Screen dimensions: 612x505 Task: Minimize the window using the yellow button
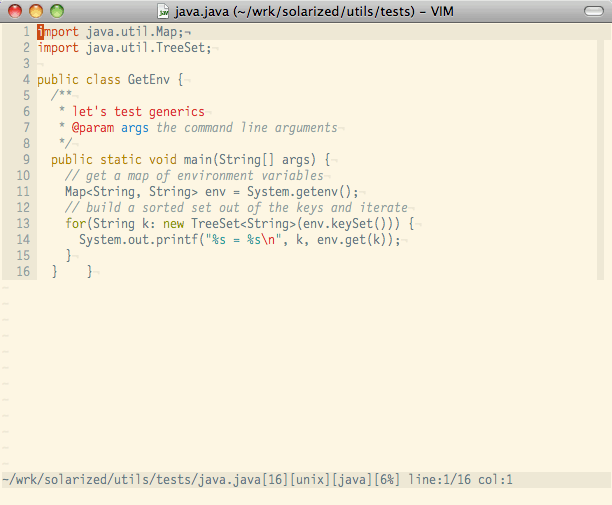36,11
